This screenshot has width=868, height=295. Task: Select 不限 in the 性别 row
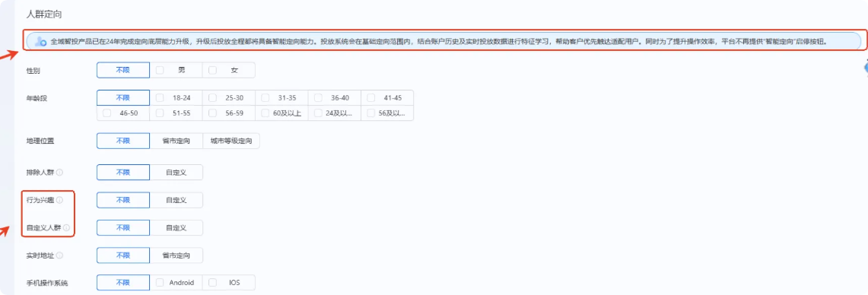tap(123, 70)
